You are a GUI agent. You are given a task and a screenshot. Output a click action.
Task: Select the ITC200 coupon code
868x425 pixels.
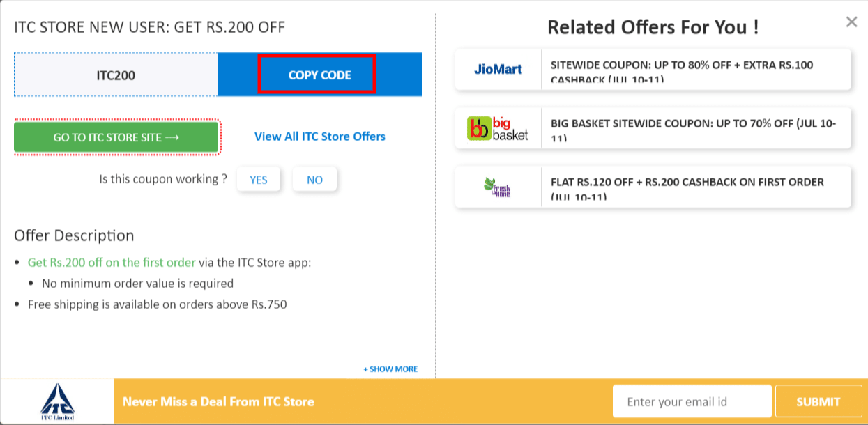coord(116,75)
